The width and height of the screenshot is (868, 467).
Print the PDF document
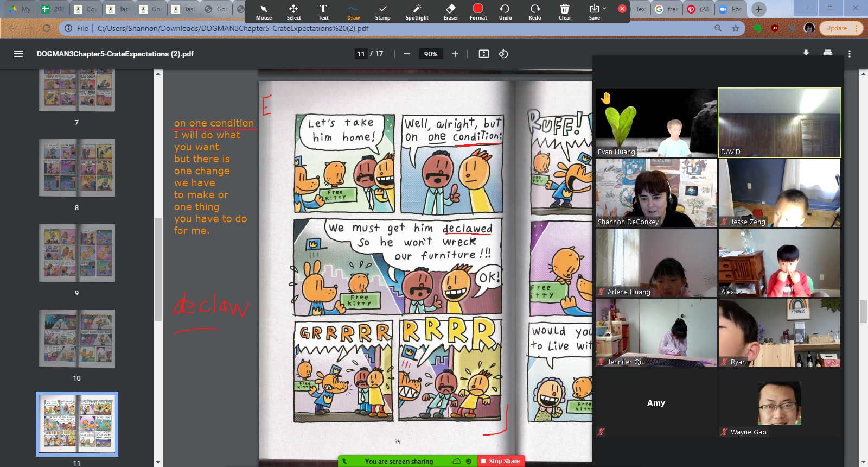[x=828, y=53]
